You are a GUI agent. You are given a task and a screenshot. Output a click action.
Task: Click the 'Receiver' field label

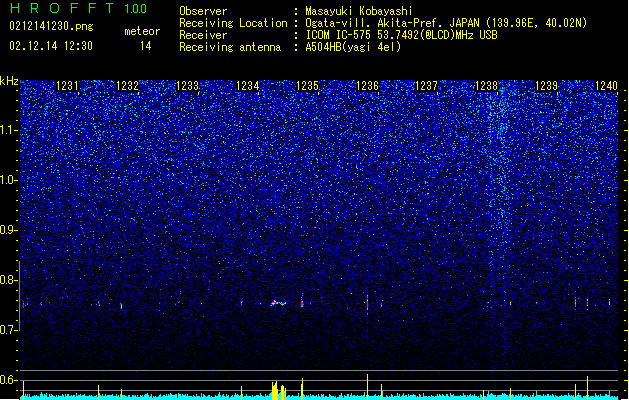tap(203, 35)
